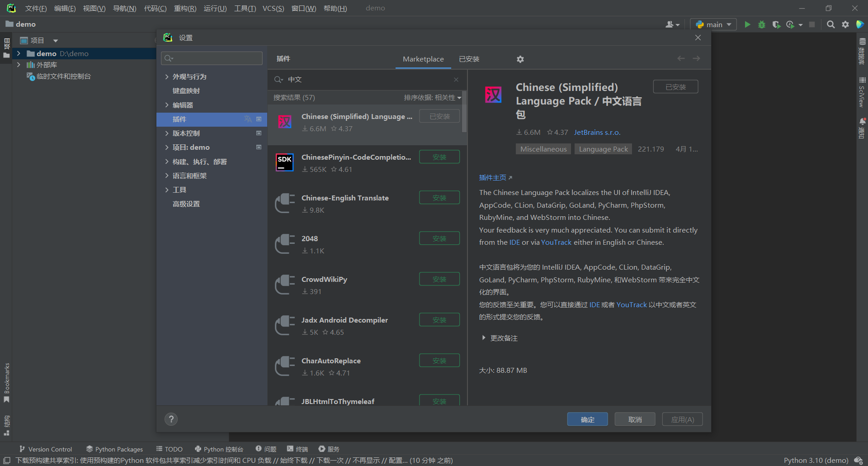Open IDE settings gear in main toolbar
This screenshot has height=466, width=868.
(x=845, y=24)
